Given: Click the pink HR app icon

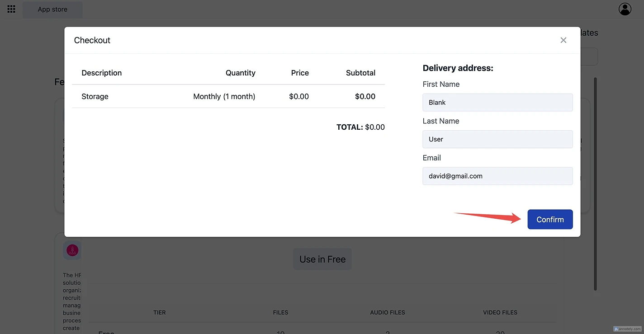Looking at the screenshot, I should 72,250.
